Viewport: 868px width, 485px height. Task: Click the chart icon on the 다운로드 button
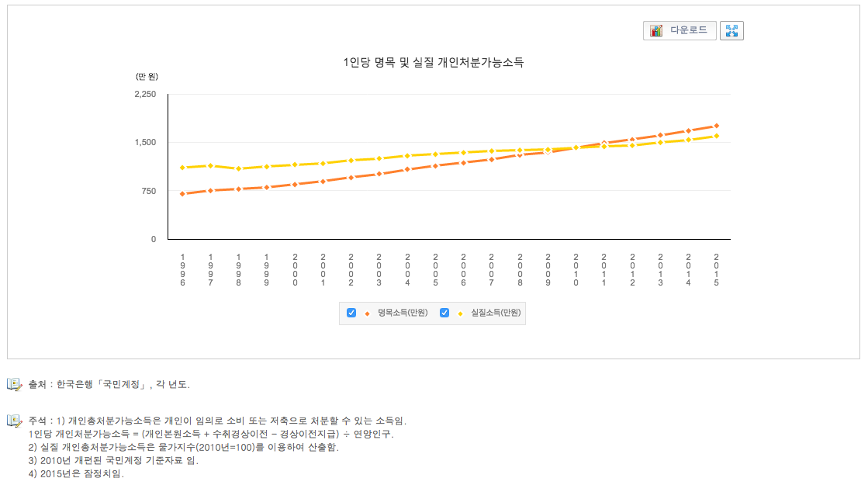point(655,30)
